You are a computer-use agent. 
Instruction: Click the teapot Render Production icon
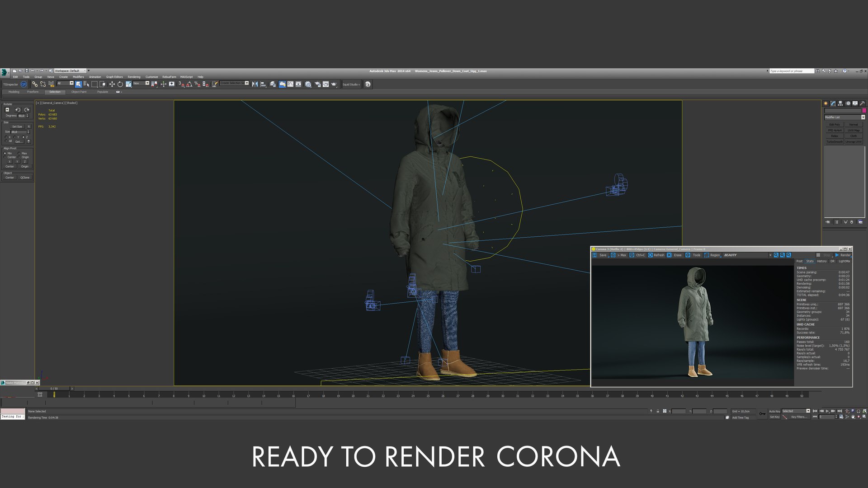pos(334,84)
